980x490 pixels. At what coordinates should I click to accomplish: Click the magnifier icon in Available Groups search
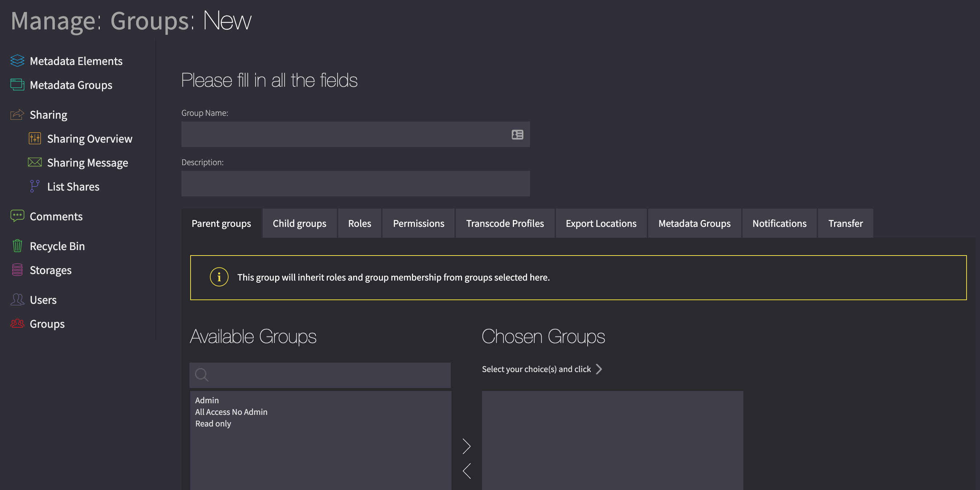202,375
